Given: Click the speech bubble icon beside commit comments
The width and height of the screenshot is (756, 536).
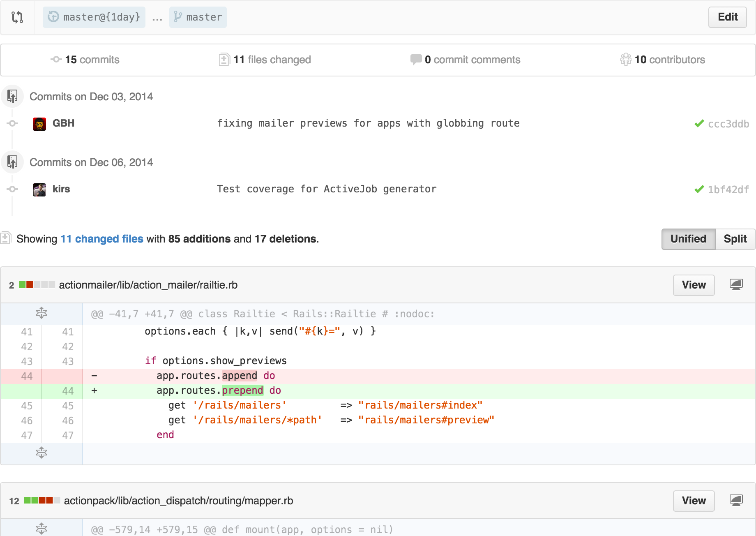Looking at the screenshot, I should pyautogui.click(x=416, y=60).
